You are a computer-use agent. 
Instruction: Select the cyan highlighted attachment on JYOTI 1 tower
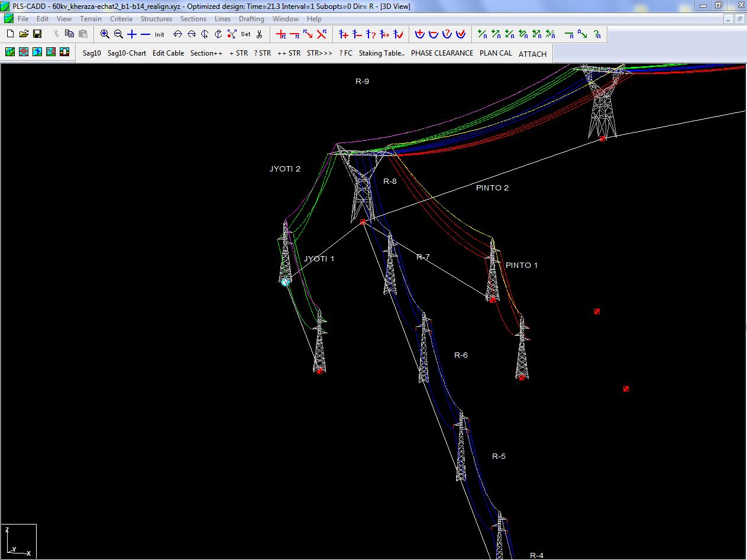(x=285, y=281)
